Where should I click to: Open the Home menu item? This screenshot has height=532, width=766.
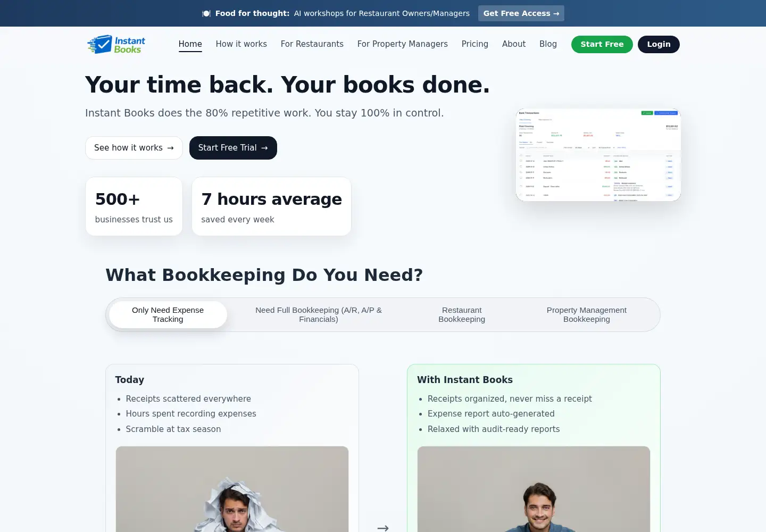click(x=190, y=44)
